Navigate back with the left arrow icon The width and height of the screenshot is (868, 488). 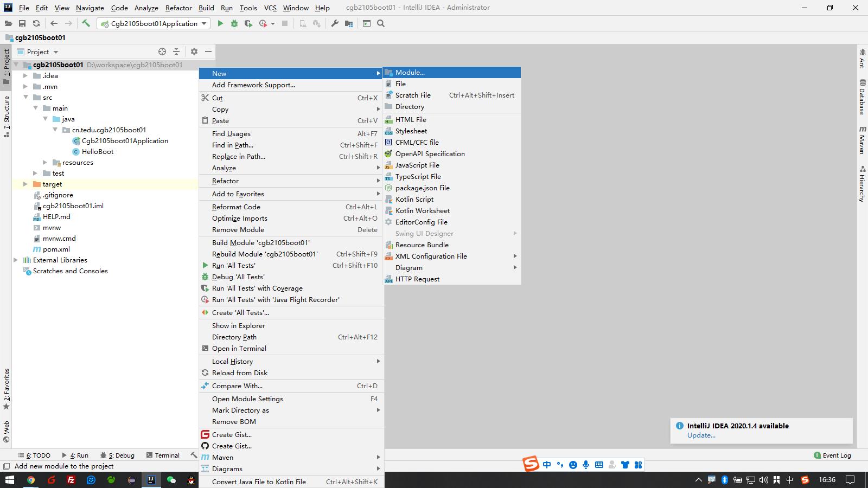point(54,23)
